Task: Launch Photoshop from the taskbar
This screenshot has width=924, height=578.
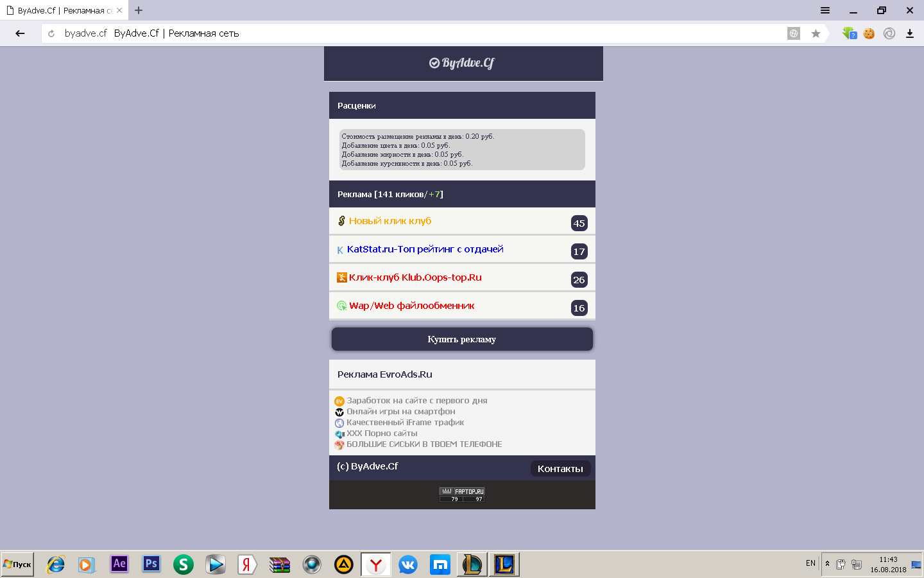Action: tap(151, 564)
